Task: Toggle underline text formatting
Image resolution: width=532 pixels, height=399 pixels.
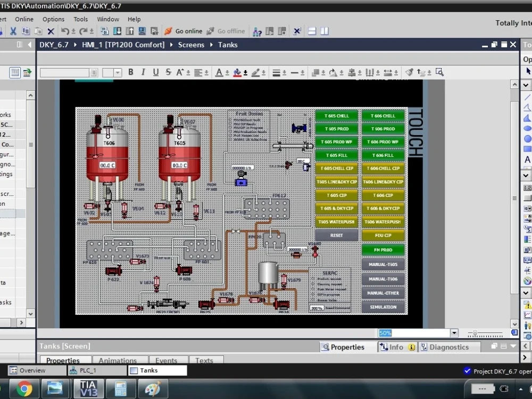Action: [154, 72]
